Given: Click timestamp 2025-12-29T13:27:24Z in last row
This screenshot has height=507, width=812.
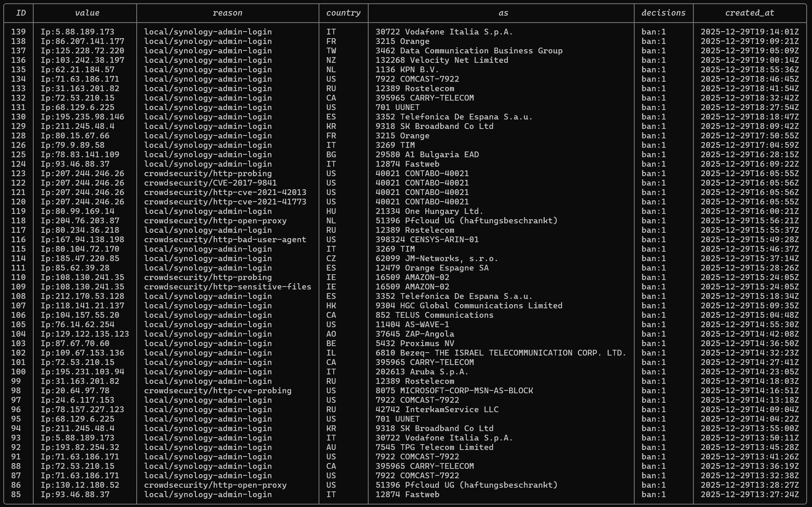Looking at the screenshot, I should click(750, 494).
